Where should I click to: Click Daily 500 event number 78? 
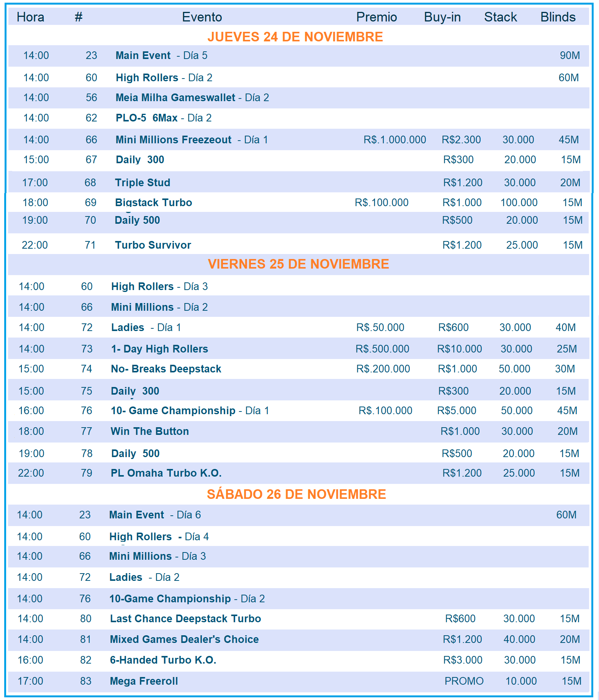(135, 454)
